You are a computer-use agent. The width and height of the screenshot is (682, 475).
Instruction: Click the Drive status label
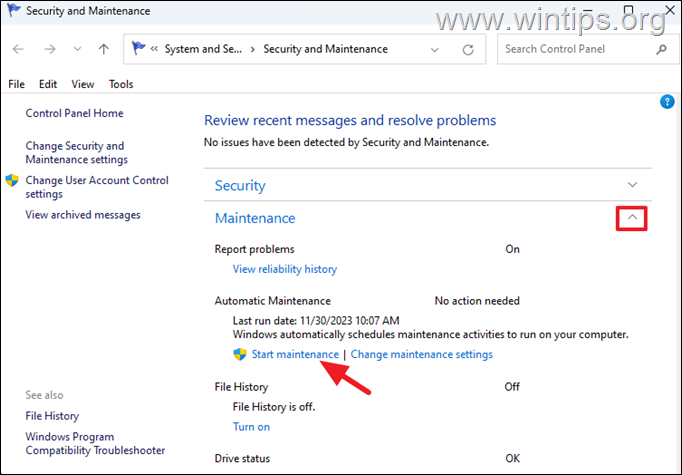coord(242,458)
